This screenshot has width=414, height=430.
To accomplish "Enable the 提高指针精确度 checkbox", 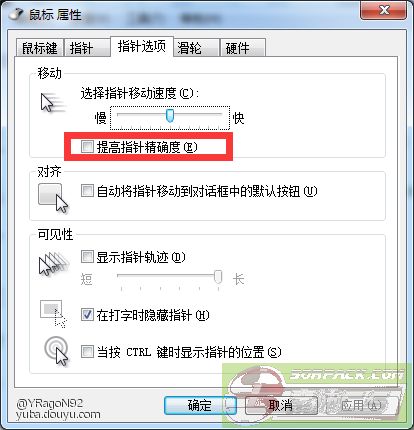I will [x=87, y=146].
